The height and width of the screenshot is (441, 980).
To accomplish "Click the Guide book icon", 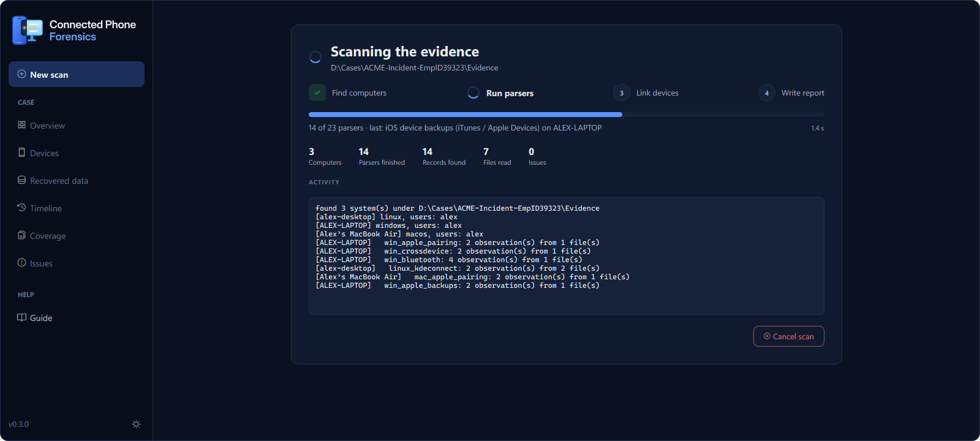I will pos(21,317).
